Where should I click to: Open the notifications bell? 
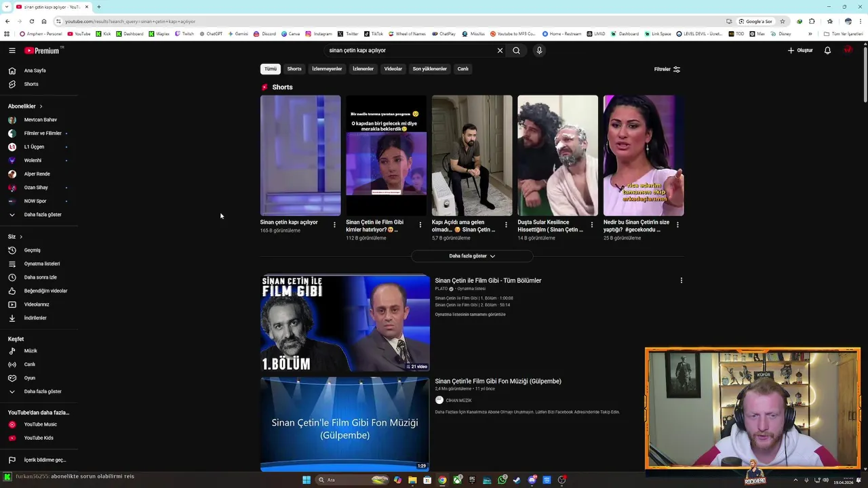pyautogui.click(x=827, y=50)
